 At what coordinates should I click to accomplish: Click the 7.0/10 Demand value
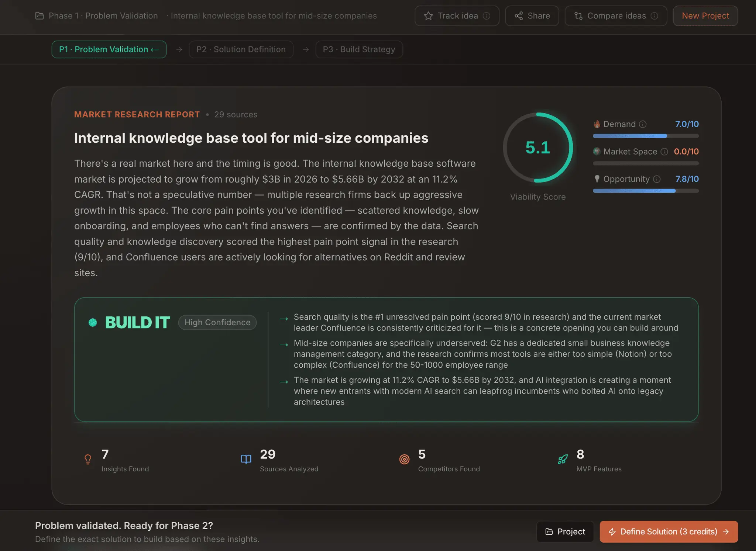(687, 124)
